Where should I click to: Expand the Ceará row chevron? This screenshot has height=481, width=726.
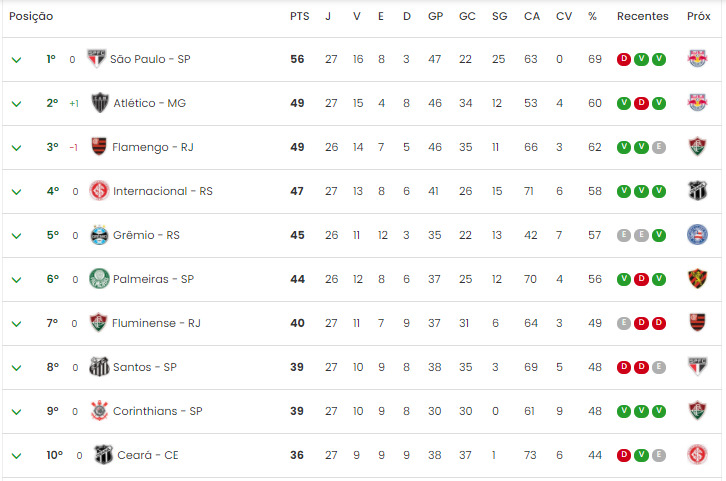[x=16, y=456]
